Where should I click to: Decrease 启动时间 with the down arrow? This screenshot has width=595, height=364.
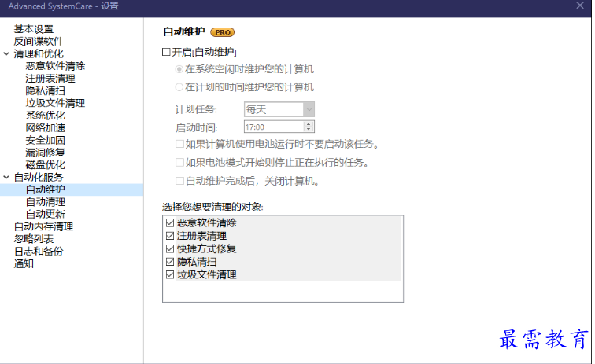tap(309, 129)
